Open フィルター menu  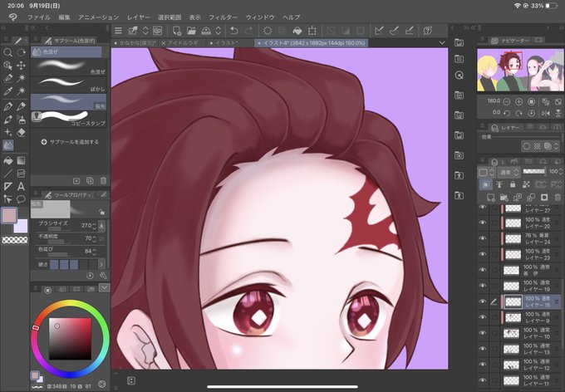223,17
